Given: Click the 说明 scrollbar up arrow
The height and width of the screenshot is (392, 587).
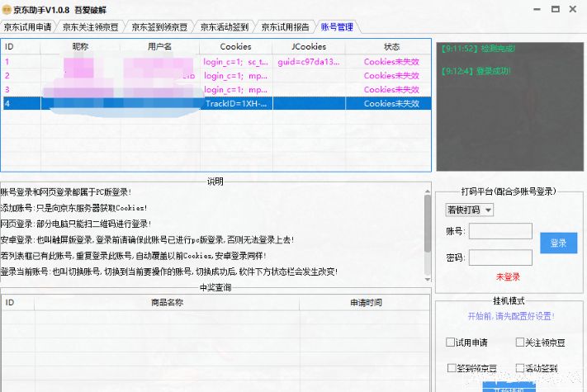Looking at the screenshot, I should 428,191.
